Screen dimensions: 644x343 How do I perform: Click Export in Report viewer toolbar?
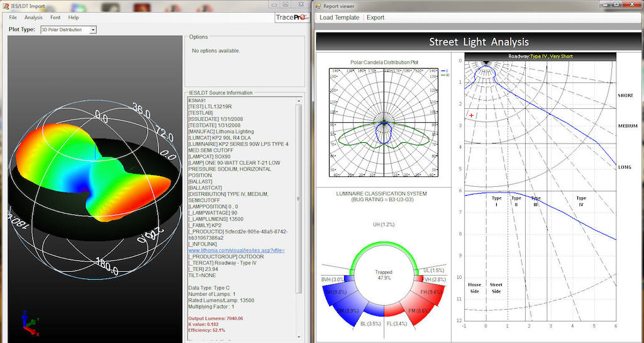[375, 18]
